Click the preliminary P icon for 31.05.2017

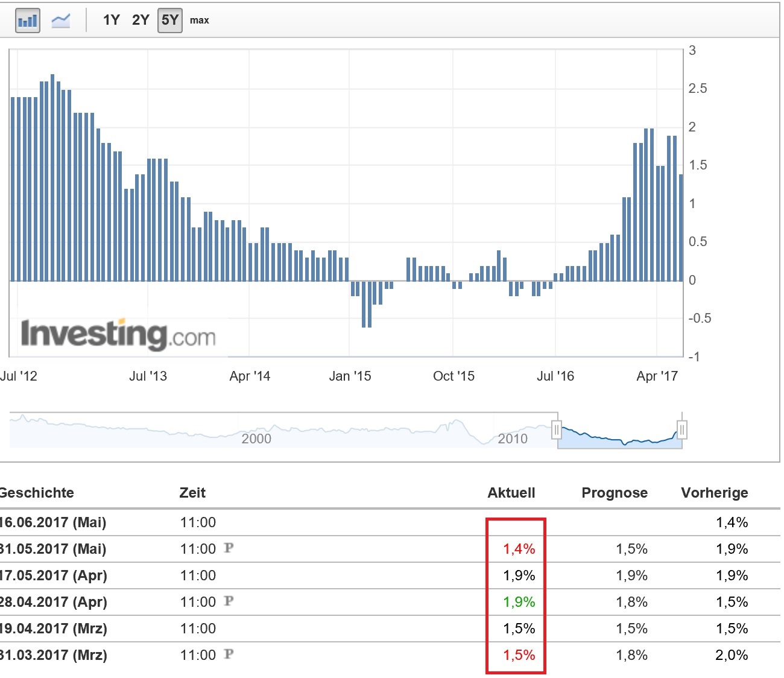click(229, 548)
